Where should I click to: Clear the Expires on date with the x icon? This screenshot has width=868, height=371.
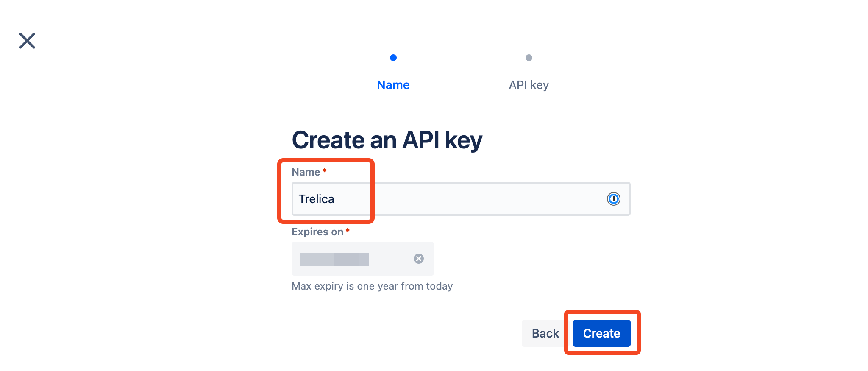[x=419, y=259]
